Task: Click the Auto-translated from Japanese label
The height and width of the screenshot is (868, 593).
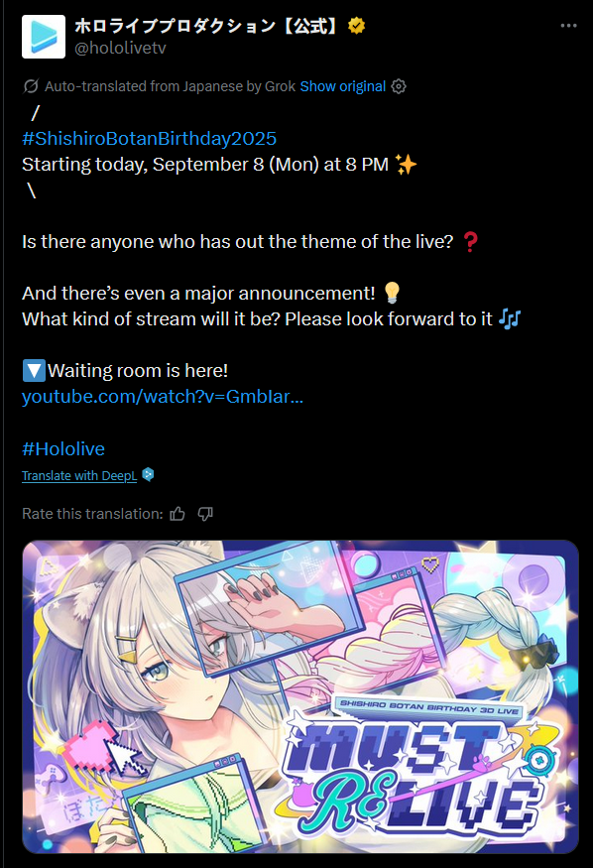Action: click(x=170, y=86)
